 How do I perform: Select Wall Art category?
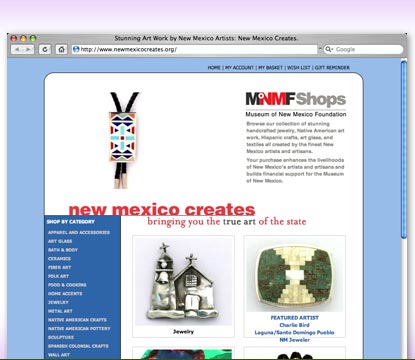click(x=59, y=355)
